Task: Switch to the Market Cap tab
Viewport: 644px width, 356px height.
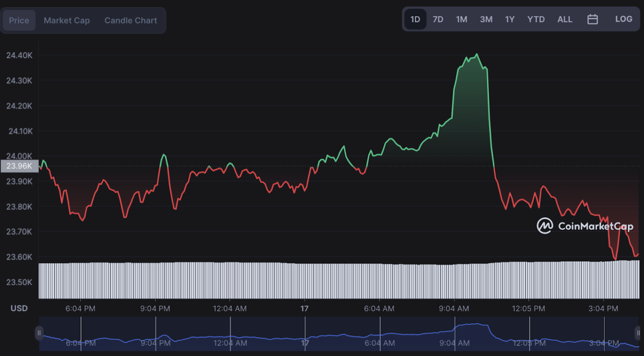Action: click(x=66, y=21)
